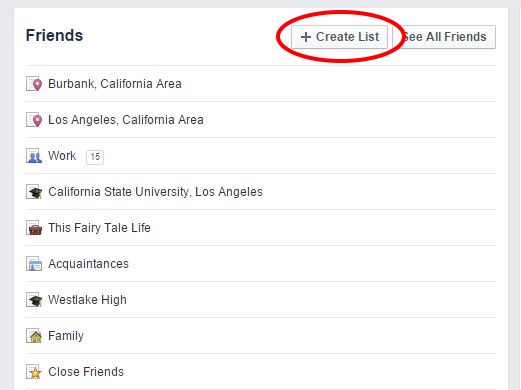521x390 pixels.
Task: Click the plus icon in Create List
Action: click(306, 37)
